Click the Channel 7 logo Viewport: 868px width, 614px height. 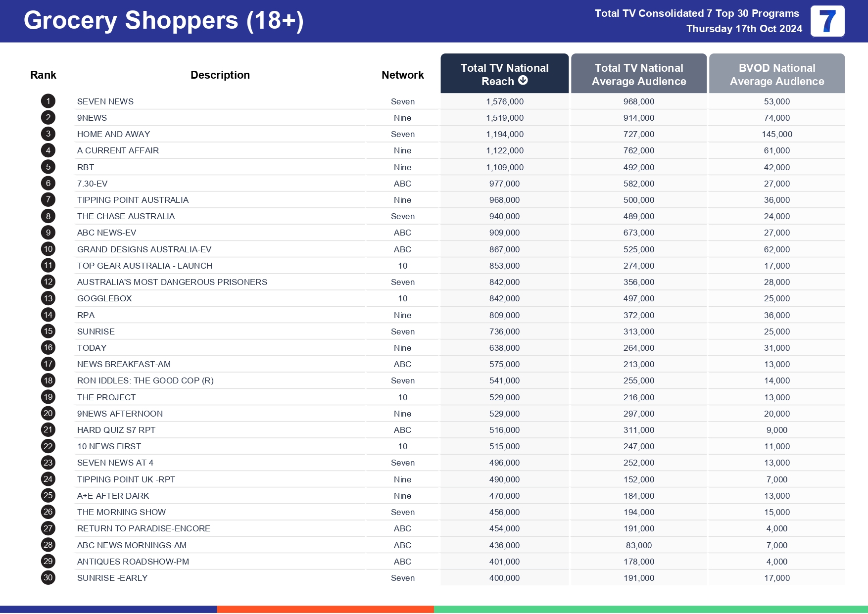coord(827,21)
